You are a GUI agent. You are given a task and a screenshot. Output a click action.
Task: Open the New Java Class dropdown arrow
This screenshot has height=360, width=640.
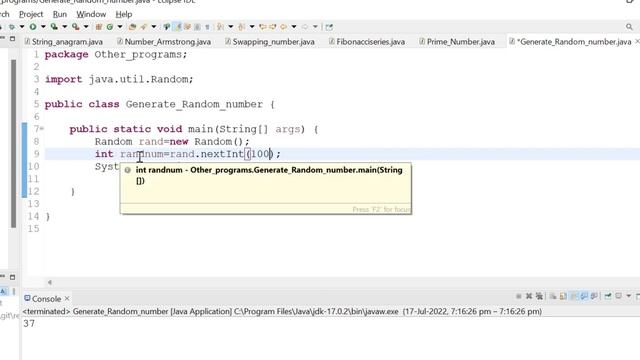(120, 27)
